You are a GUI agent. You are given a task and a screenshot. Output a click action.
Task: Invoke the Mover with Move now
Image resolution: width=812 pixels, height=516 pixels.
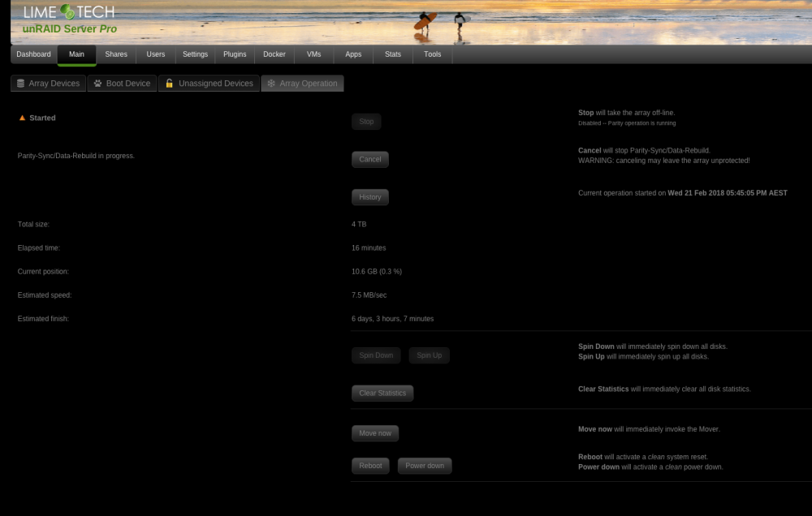point(375,433)
